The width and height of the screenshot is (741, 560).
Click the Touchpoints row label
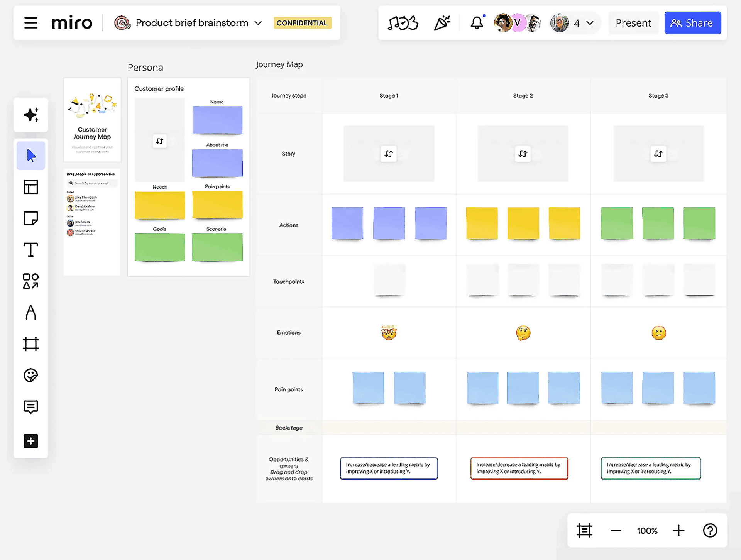coord(289,282)
